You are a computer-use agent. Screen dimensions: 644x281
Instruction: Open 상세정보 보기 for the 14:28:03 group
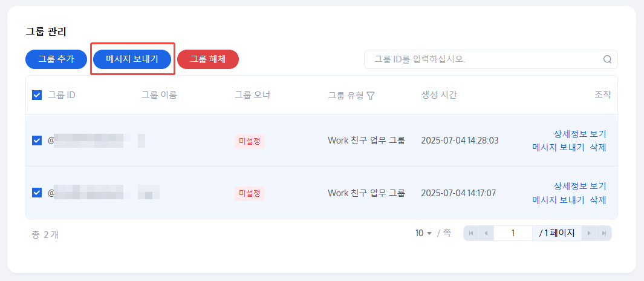coord(580,134)
